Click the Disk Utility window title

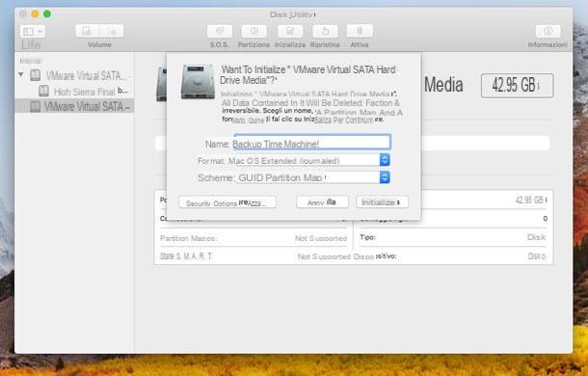(x=292, y=14)
